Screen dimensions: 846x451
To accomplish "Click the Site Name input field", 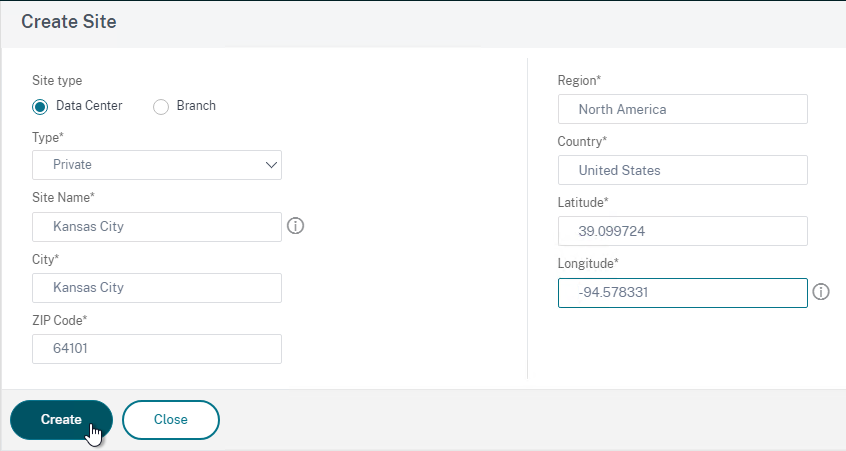I will point(157,227).
